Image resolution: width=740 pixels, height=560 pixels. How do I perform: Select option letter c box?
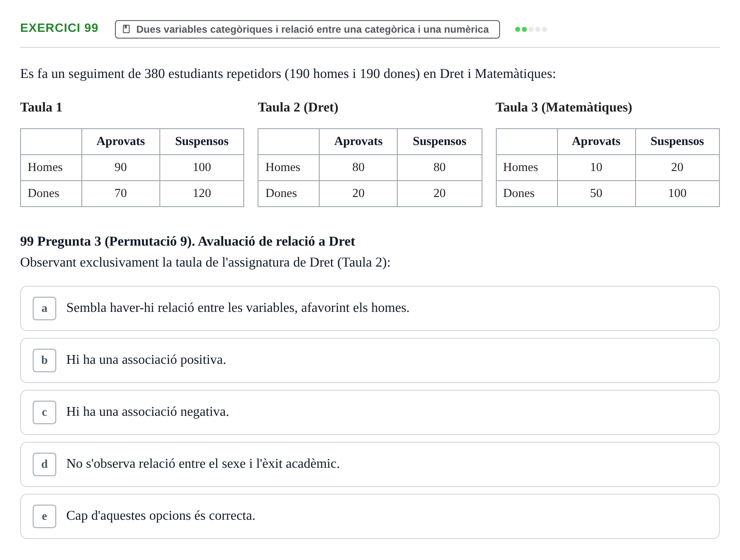[44, 412]
